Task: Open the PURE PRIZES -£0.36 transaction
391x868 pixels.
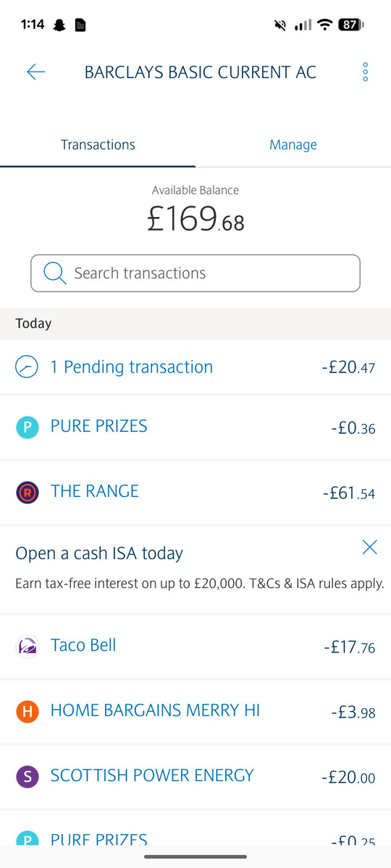Action: point(195,427)
